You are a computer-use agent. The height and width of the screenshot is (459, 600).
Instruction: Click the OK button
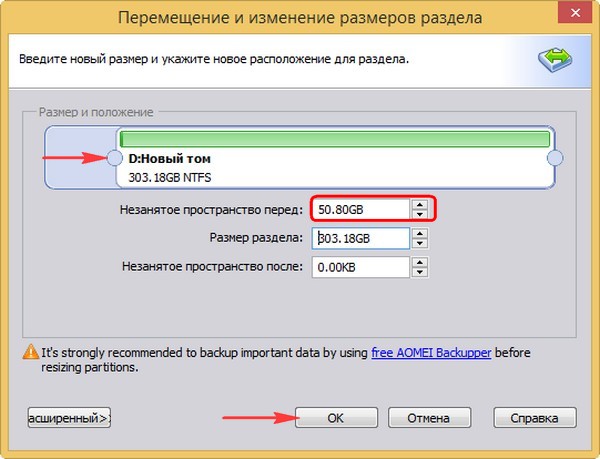pyautogui.click(x=336, y=418)
